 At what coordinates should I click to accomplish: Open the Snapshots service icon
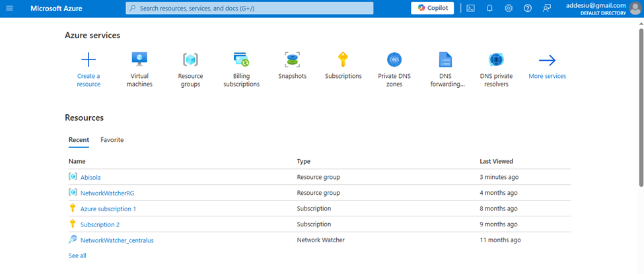click(293, 59)
